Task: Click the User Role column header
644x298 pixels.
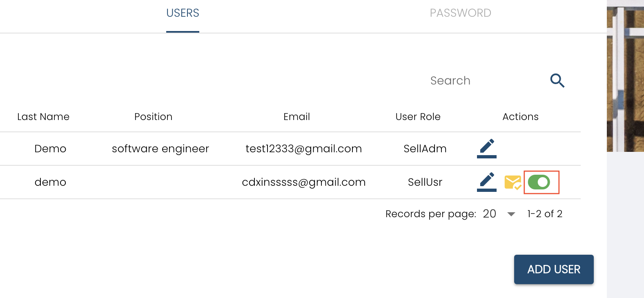Action: pos(418,117)
